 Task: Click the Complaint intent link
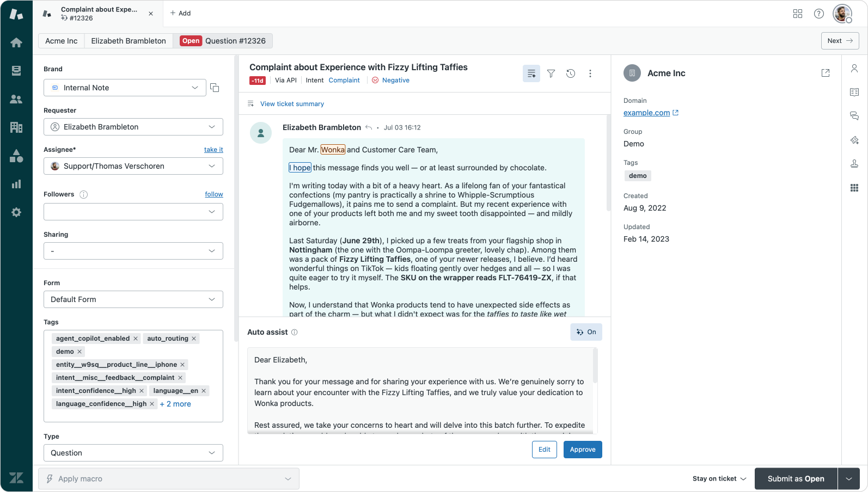pyautogui.click(x=344, y=81)
